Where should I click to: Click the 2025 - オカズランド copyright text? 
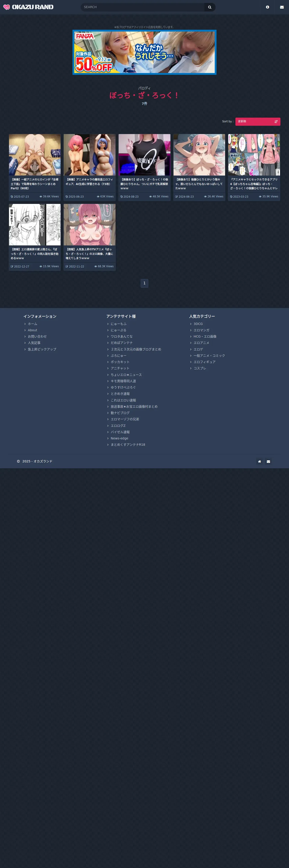pyautogui.click(x=37, y=461)
